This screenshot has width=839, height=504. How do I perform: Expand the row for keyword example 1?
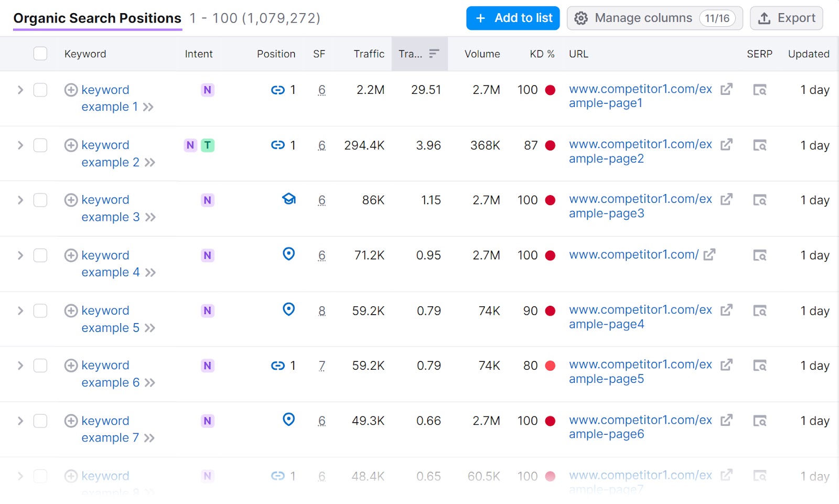pos(20,90)
